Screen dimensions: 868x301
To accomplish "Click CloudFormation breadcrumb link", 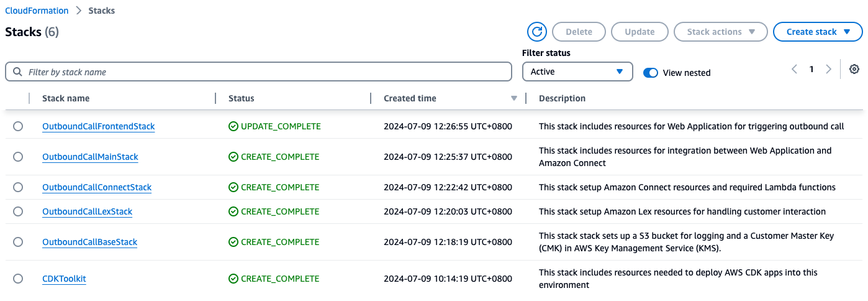I will pyautogui.click(x=36, y=11).
